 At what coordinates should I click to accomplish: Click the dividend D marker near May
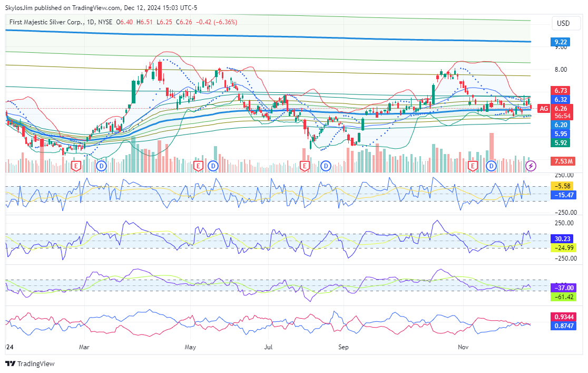point(213,166)
